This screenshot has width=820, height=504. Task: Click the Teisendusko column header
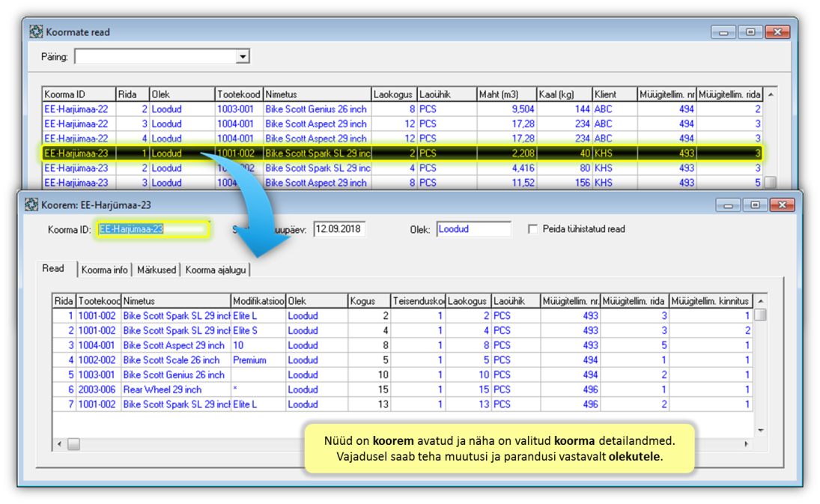point(419,301)
